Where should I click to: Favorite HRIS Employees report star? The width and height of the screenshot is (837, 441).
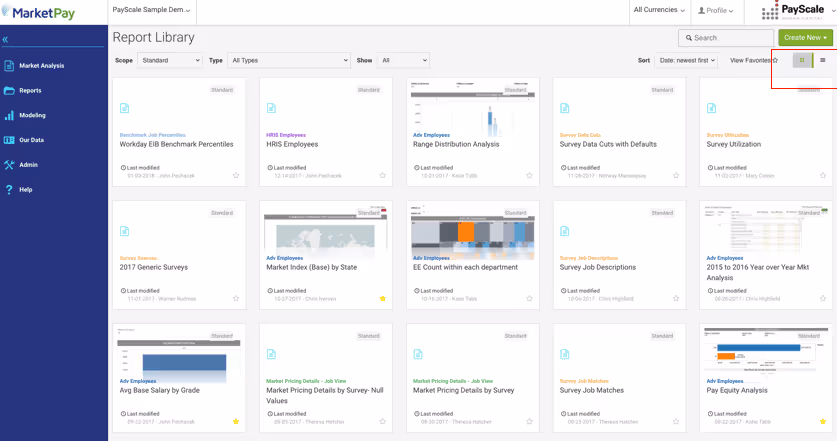383,175
